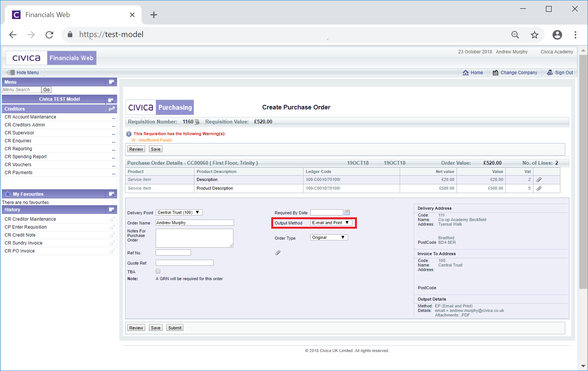Select CR Credit Note history item
The width and height of the screenshot is (588, 371).
pos(20,235)
